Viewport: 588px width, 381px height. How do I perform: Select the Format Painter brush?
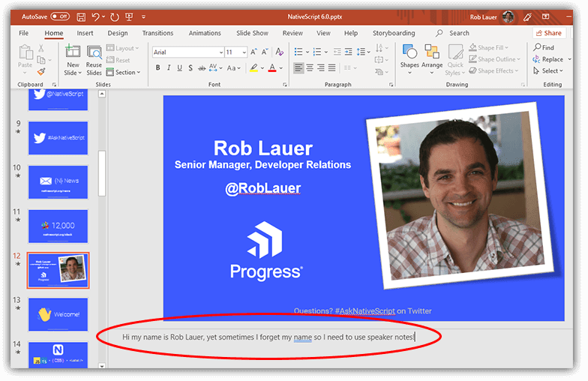[41, 71]
